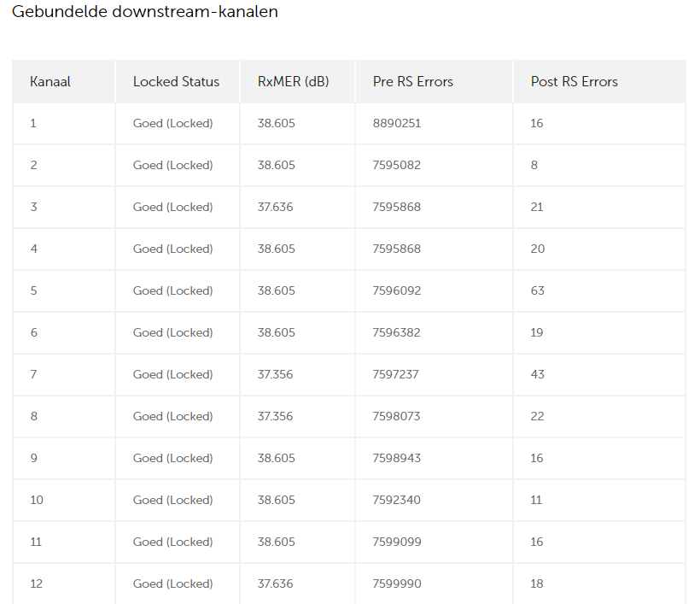
Task: Select the channel 3 RxMER value 37.636
Action: coord(276,208)
